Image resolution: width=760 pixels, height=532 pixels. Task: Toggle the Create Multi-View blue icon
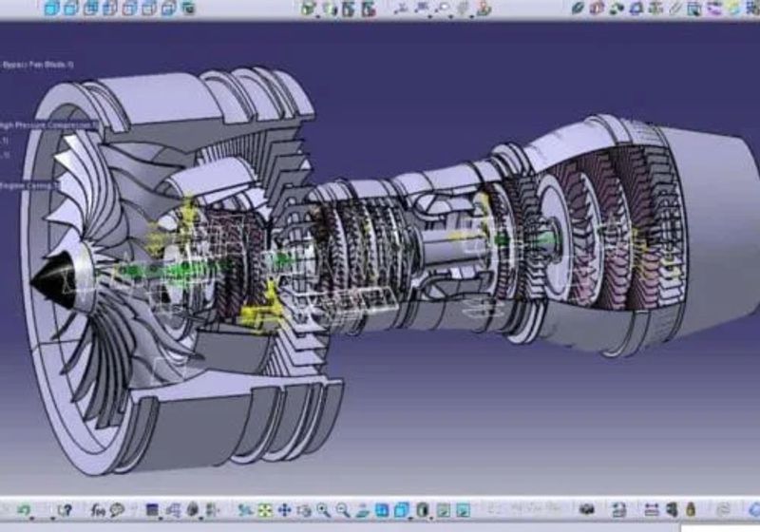pos(382,510)
